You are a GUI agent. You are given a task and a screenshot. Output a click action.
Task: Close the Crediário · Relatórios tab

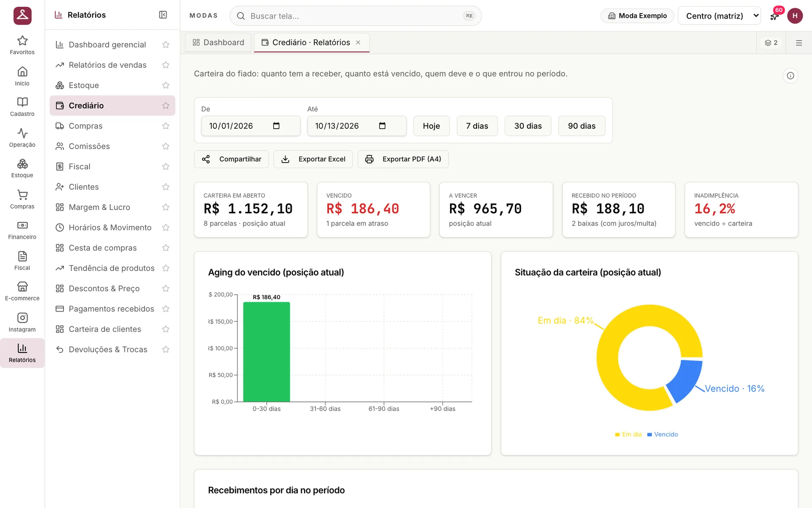[x=358, y=42]
